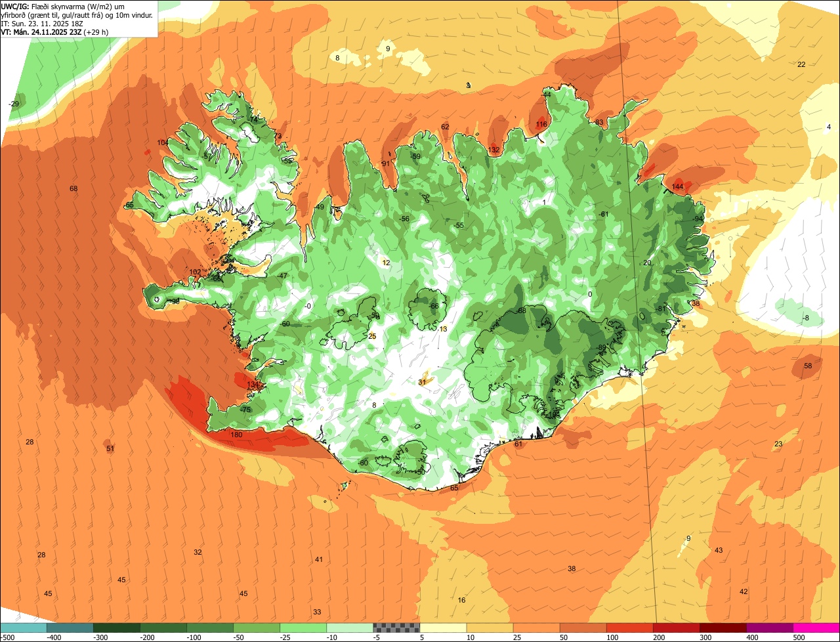Click the value -81 near the southeast coast
This screenshot has width=840, height=642.
click(x=661, y=309)
